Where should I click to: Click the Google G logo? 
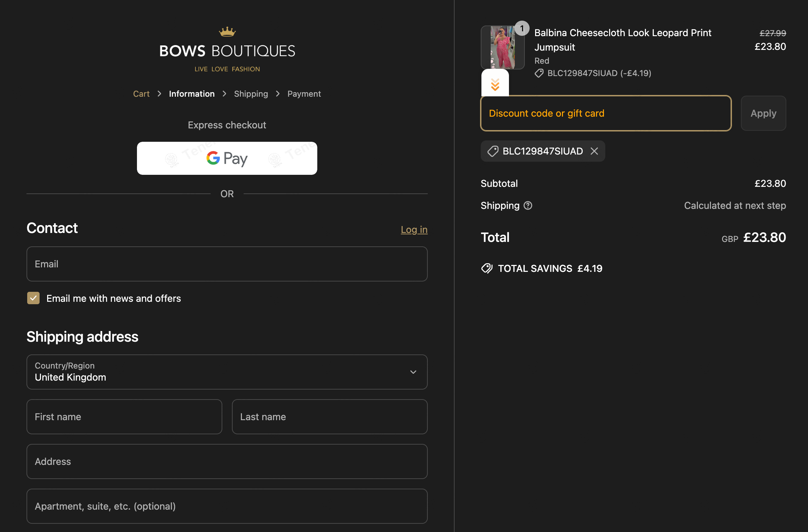[213, 158]
